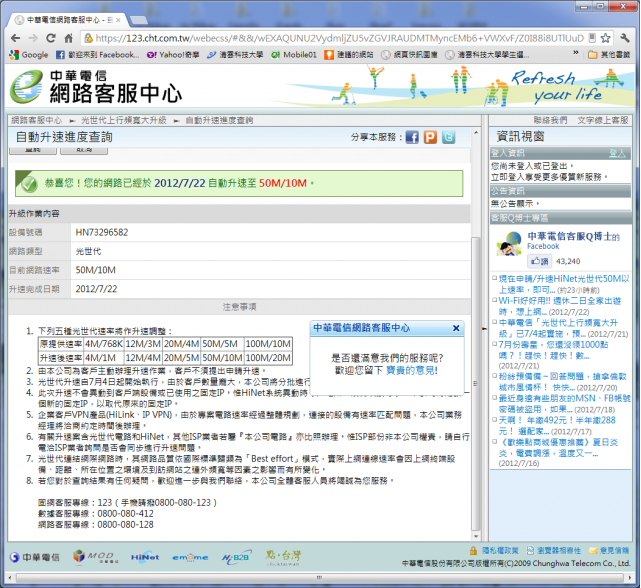Click the content pane scroll-down arrow
Screen dimensions: 641x588
tap(476, 536)
